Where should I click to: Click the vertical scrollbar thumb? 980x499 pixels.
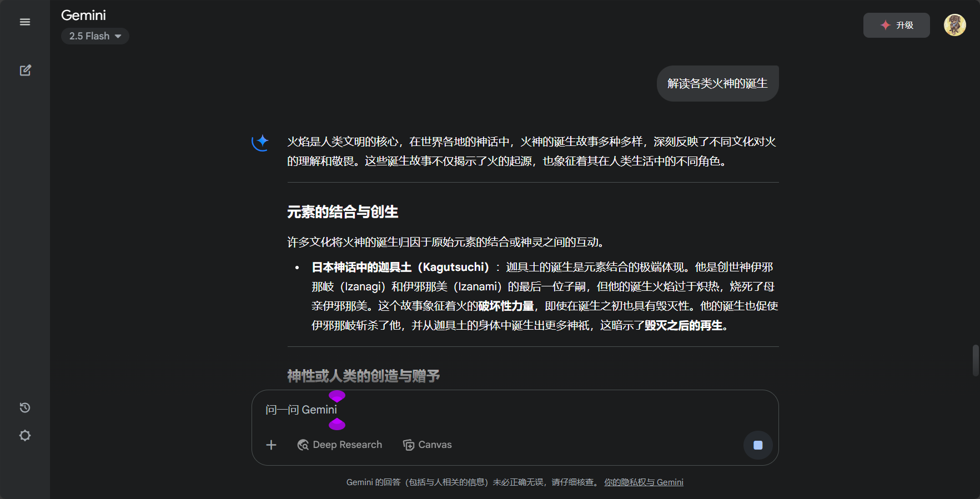(976, 360)
